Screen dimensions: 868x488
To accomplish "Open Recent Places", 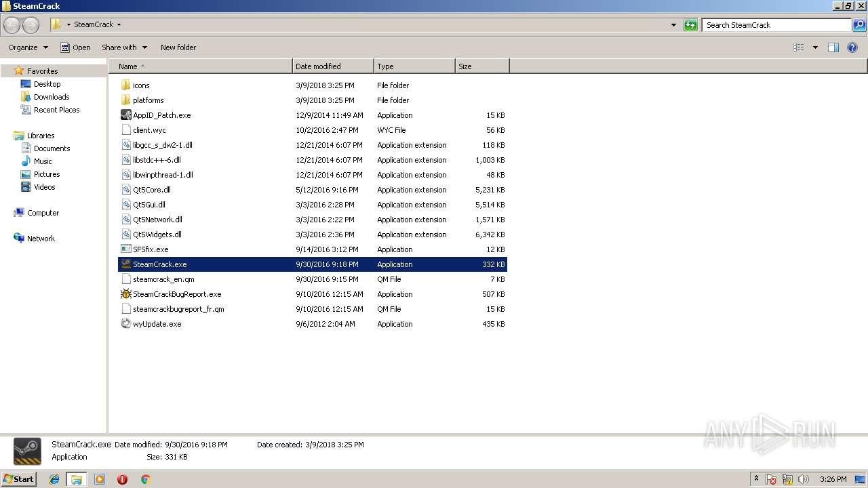I will [56, 110].
